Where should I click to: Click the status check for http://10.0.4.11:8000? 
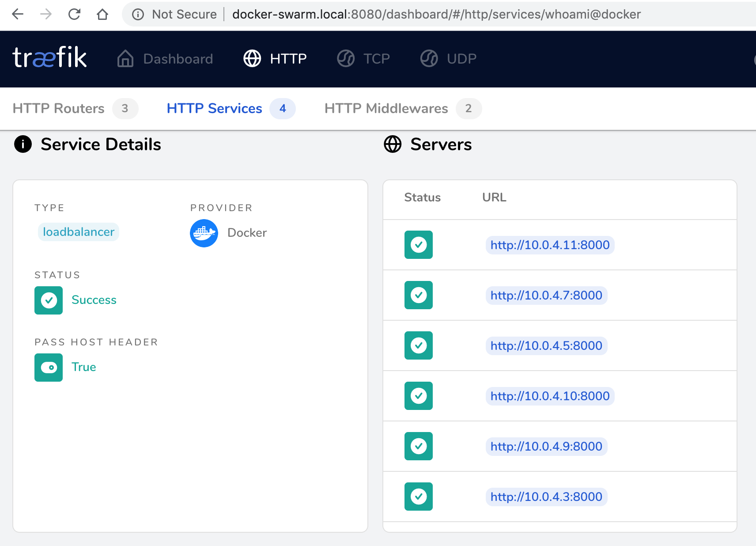(x=418, y=245)
